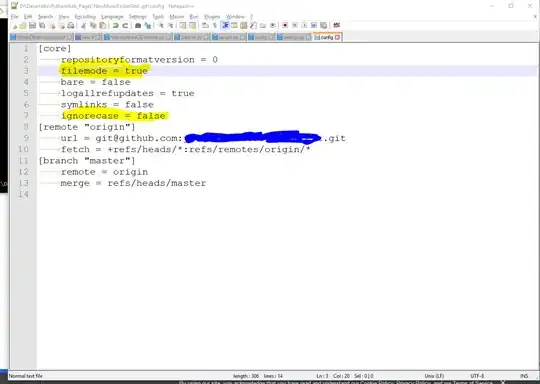Click the Cut scissors icon
The image size is (540, 384).
84,25
